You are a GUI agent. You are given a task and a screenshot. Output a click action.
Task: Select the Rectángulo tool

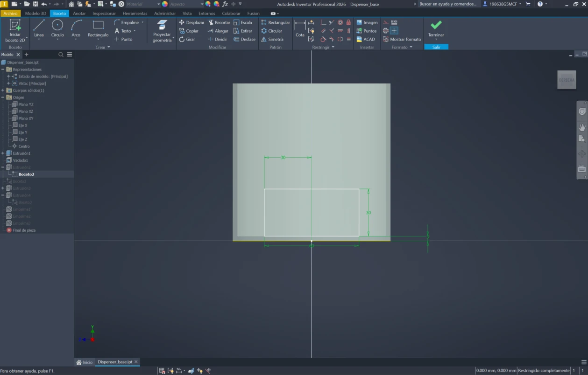(x=98, y=28)
